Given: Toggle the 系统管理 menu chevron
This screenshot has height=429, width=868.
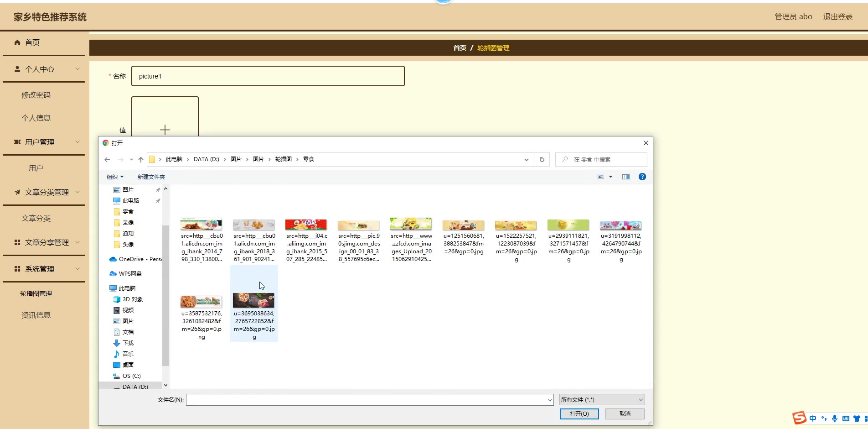Looking at the screenshot, I should (77, 269).
